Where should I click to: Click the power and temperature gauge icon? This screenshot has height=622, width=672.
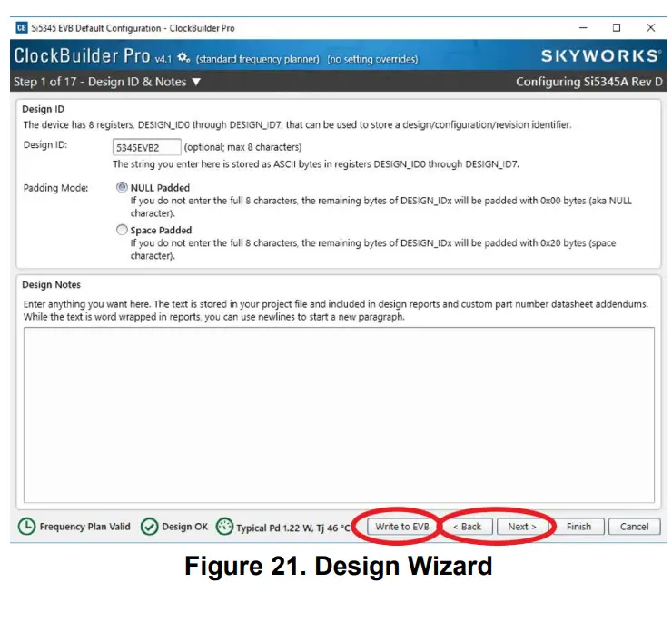[x=224, y=527]
